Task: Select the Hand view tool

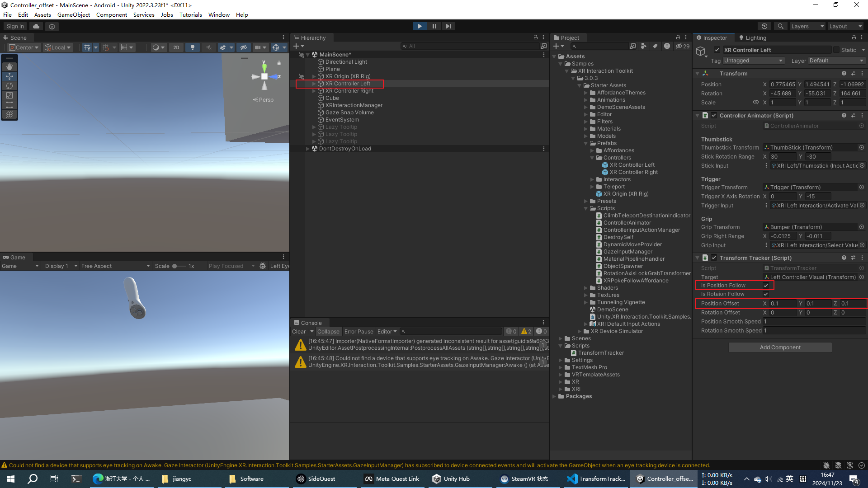Action: point(9,66)
